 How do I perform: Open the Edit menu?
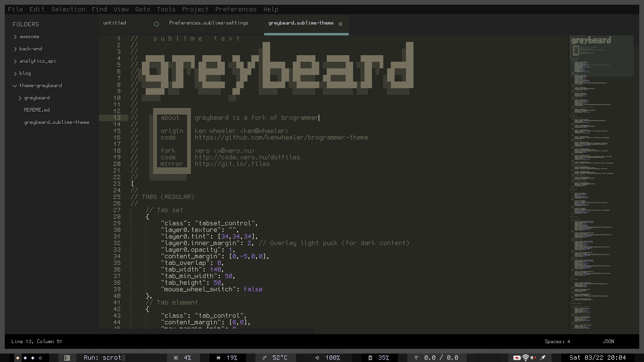[37, 9]
